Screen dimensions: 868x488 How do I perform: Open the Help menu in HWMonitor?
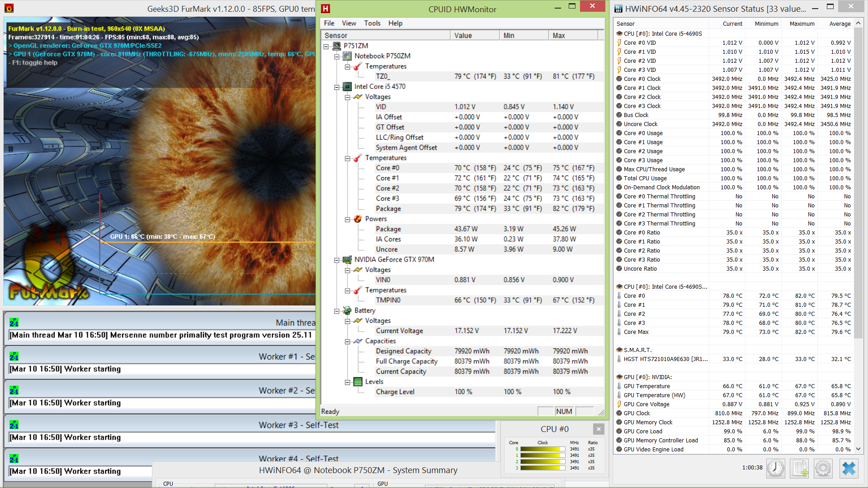point(395,23)
